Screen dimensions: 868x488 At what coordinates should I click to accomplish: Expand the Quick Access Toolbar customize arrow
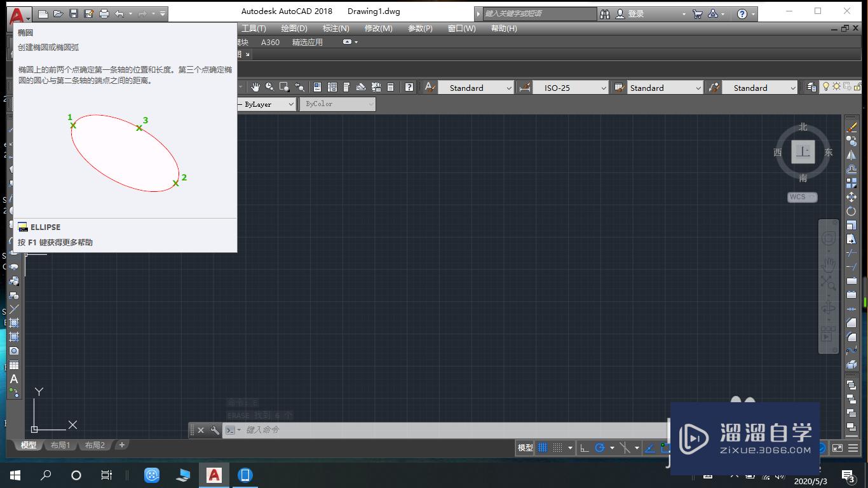(x=163, y=13)
